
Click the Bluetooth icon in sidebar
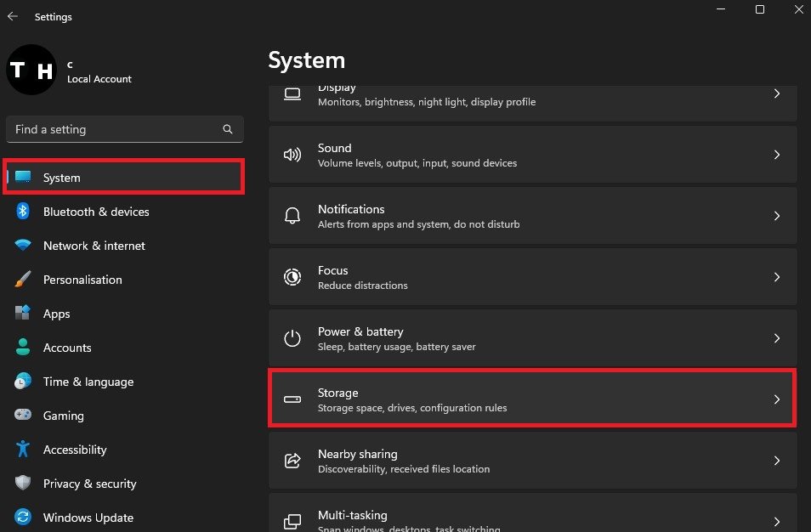pos(23,212)
